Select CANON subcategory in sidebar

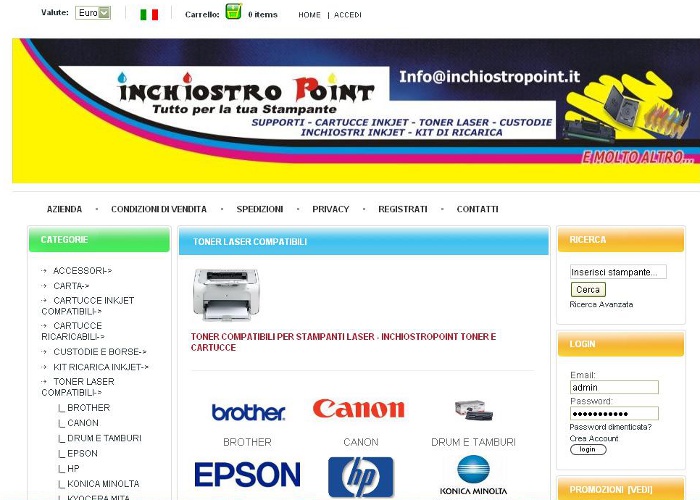click(x=83, y=423)
